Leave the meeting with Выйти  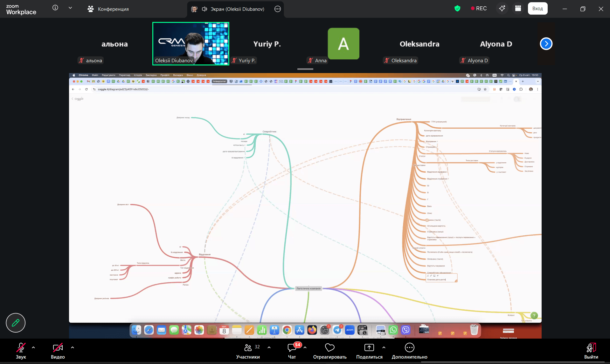591,351
